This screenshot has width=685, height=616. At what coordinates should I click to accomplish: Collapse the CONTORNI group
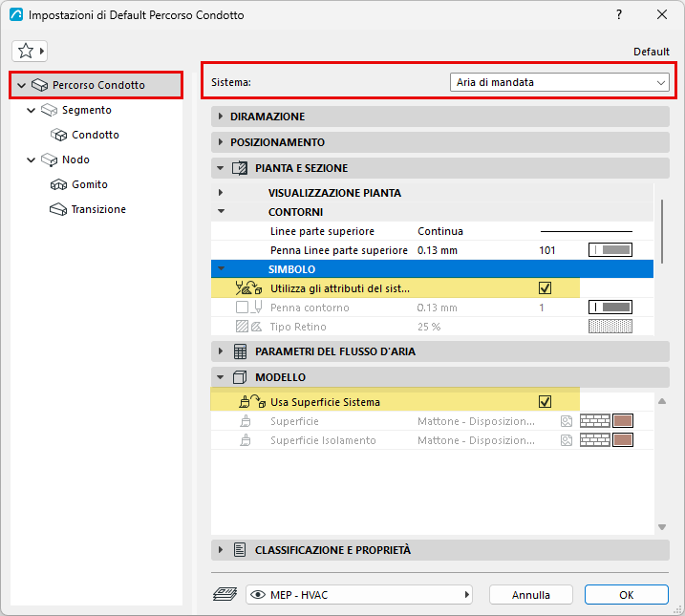pos(222,211)
